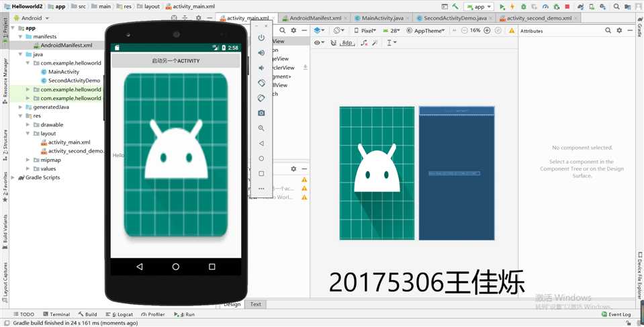
Task: Open Android project view dropdown
Action: point(31,18)
